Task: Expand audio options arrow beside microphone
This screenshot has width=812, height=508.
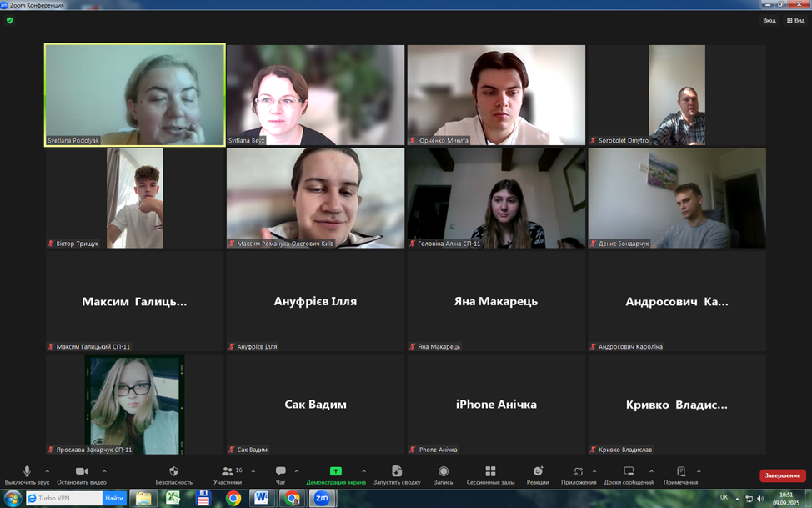Action: click(47, 471)
